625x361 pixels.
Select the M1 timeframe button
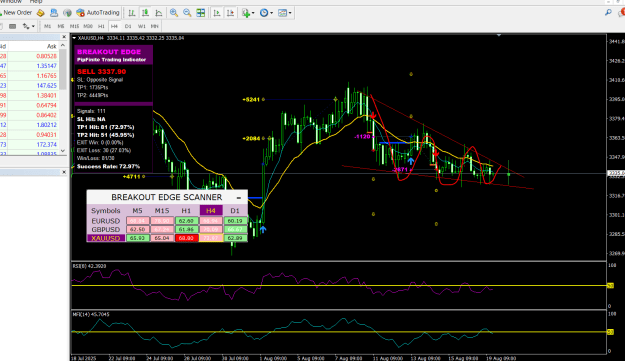click(47, 26)
